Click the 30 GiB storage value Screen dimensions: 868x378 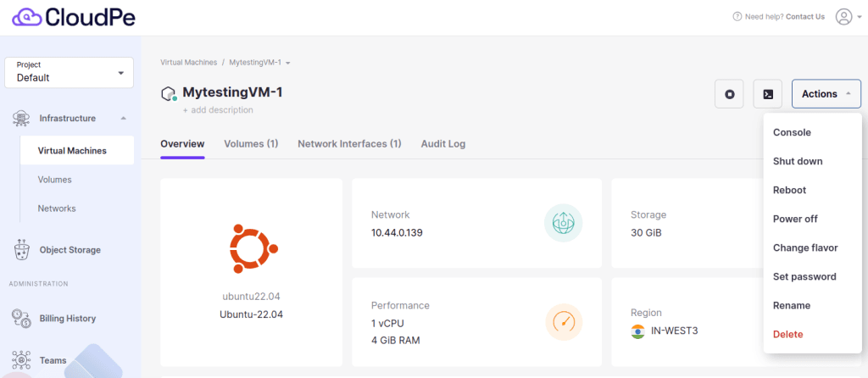pyautogui.click(x=646, y=233)
